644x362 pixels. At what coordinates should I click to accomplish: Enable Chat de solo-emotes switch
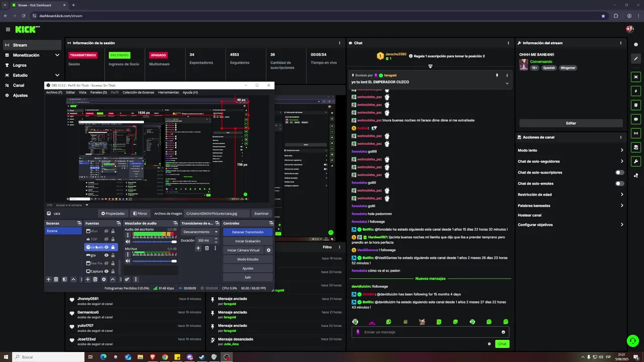tap(620, 184)
